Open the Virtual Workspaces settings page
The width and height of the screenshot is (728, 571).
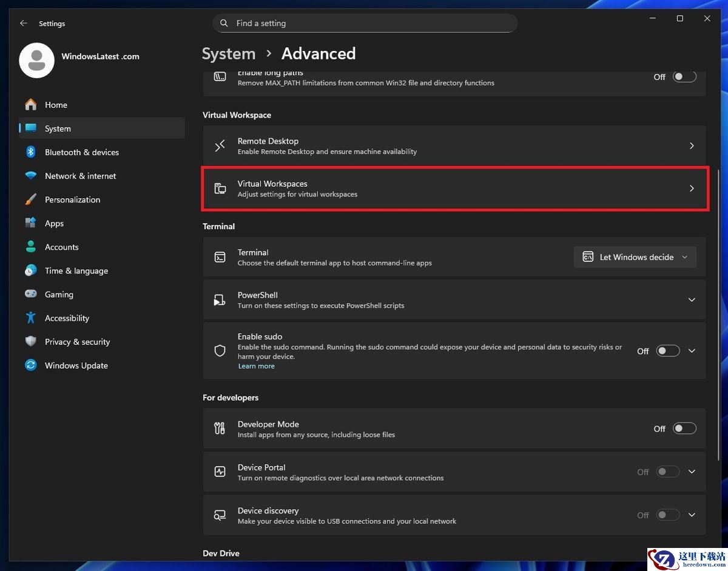tap(454, 189)
